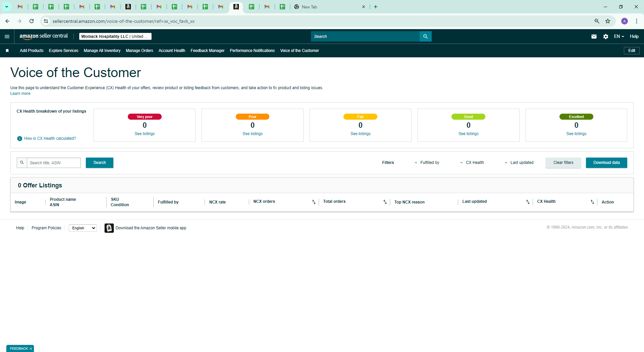Click the bookmark flag icon in favorites bar

tap(7, 51)
